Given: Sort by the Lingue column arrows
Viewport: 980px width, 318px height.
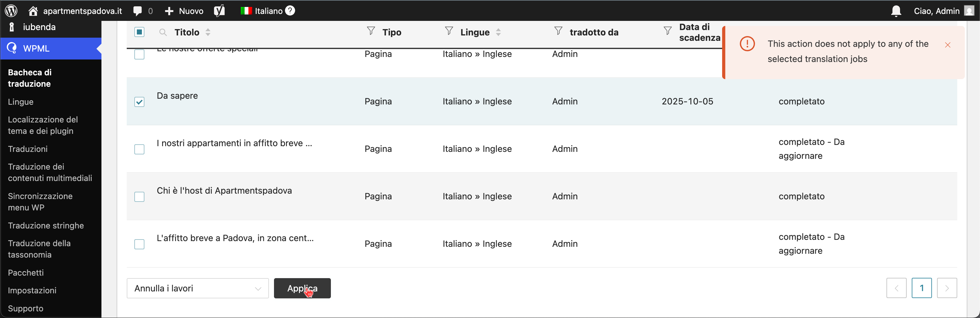Looking at the screenshot, I should click(x=498, y=32).
